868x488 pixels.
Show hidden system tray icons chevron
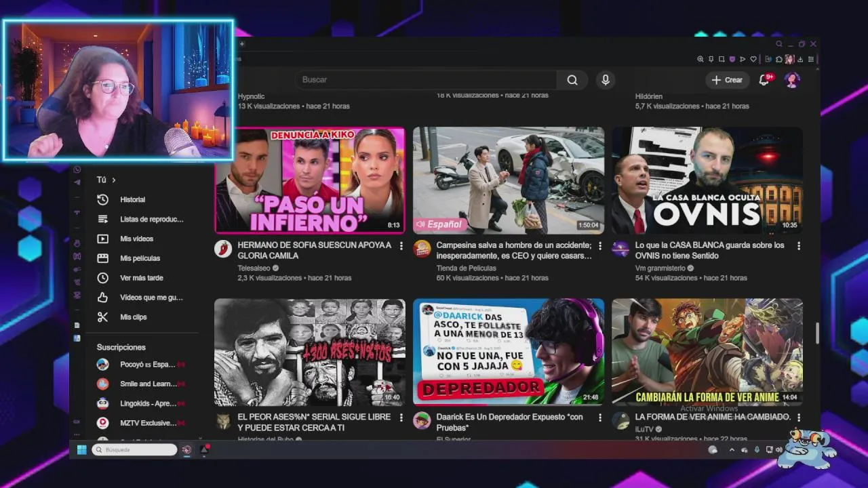coord(732,449)
